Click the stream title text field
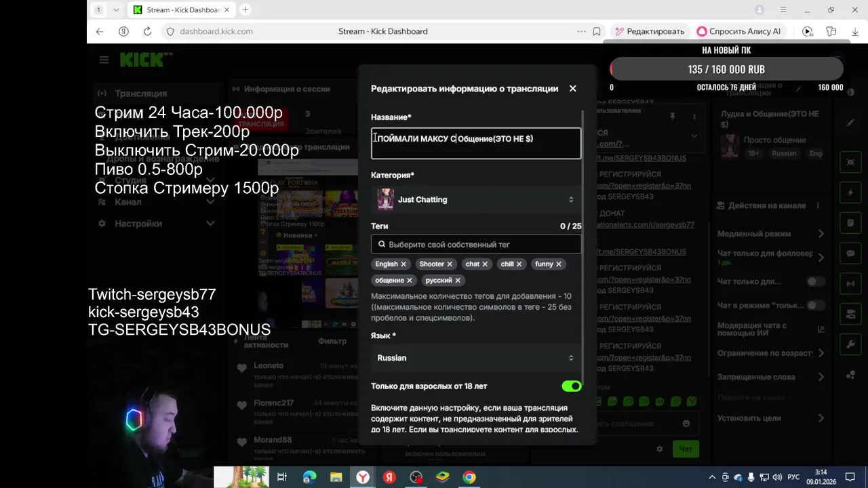The image size is (868, 488). 476,143
